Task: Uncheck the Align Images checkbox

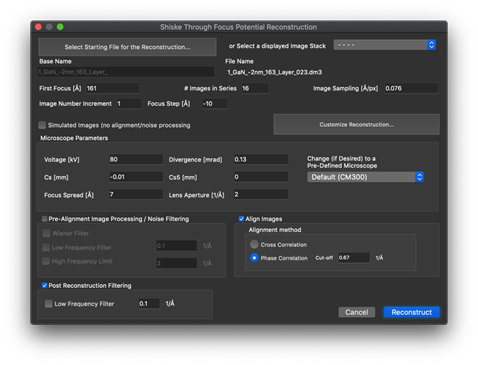Action: click(x=241, y=219)
